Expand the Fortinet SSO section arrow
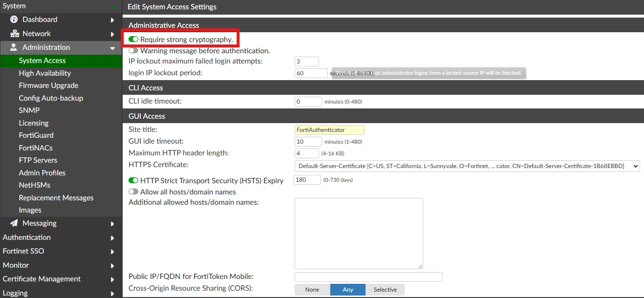The image size is (644, 298). (x=112, y=252)
